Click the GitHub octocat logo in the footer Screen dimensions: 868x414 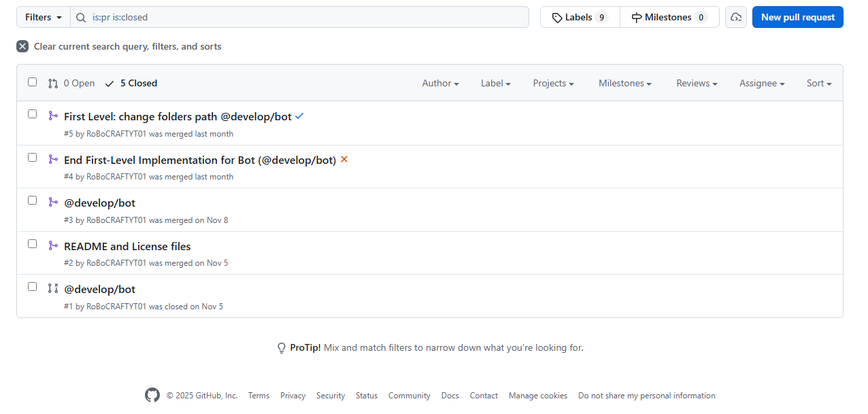(x=152, y=395)
